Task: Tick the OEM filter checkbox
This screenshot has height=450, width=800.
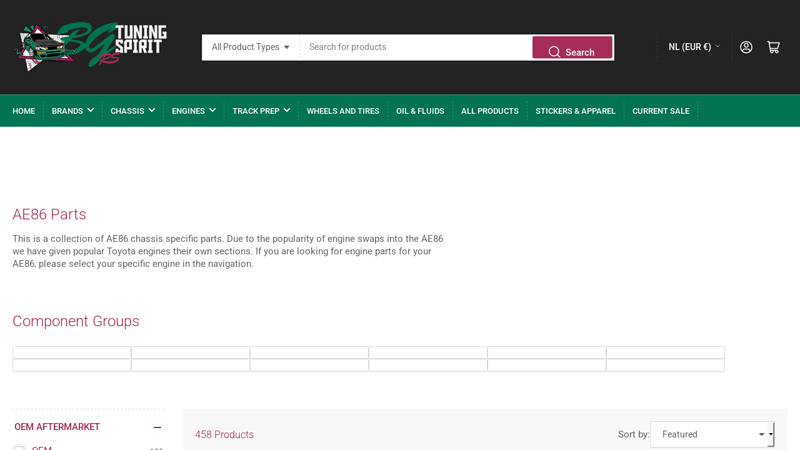Action: click(x=19, y=448)
